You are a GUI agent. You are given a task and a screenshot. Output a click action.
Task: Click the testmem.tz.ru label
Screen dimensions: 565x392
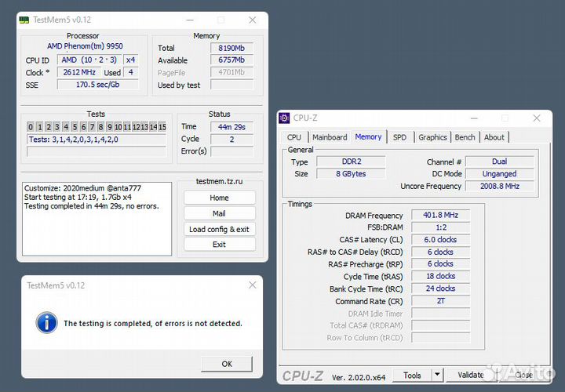pyautogui.click(x=220, y=181)
